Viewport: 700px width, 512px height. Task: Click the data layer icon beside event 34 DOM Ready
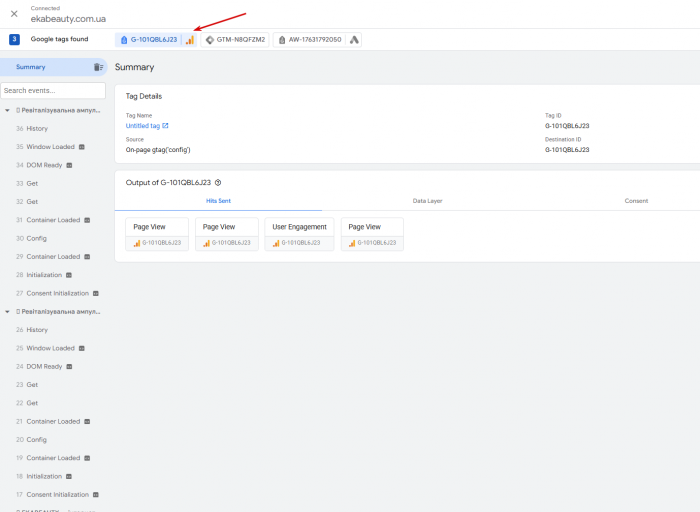click(69, 165)
